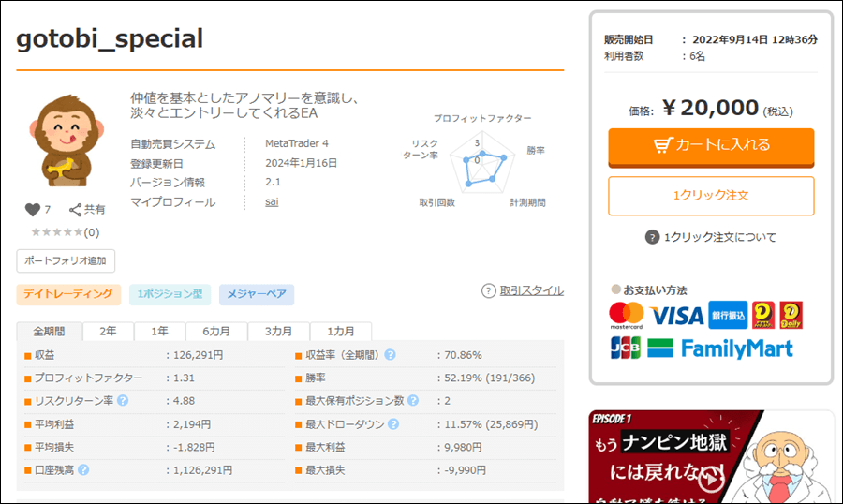The image size is (843, 504).
Task: Switch to the 1年 tab
Action: (159, 332)
